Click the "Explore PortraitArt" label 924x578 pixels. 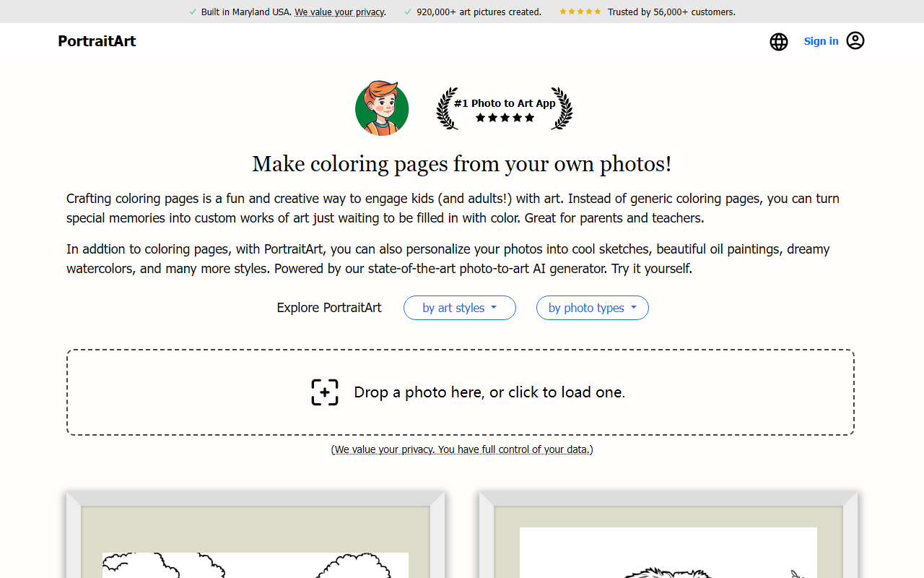click(329, 308)
